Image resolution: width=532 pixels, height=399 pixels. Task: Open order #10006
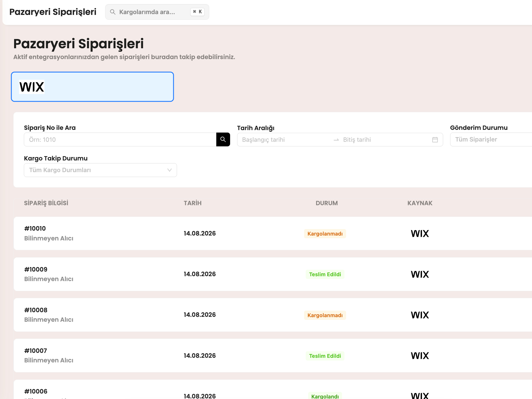[x=273, y=389]
